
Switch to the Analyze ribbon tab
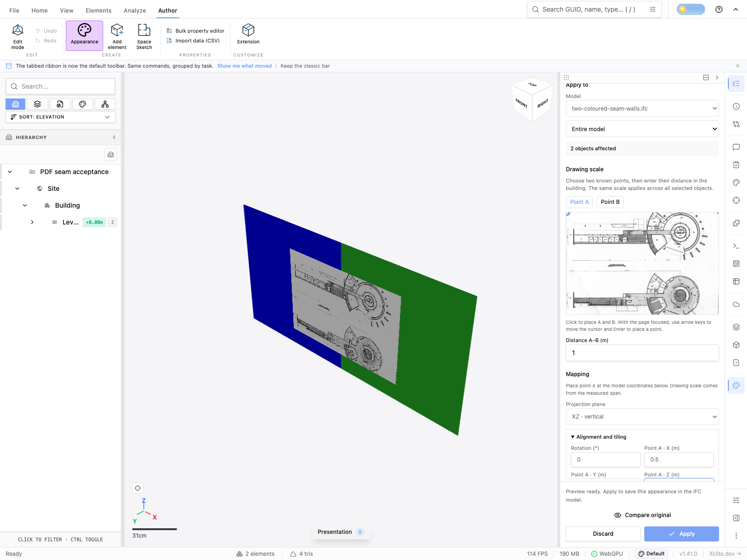point(135,10)
